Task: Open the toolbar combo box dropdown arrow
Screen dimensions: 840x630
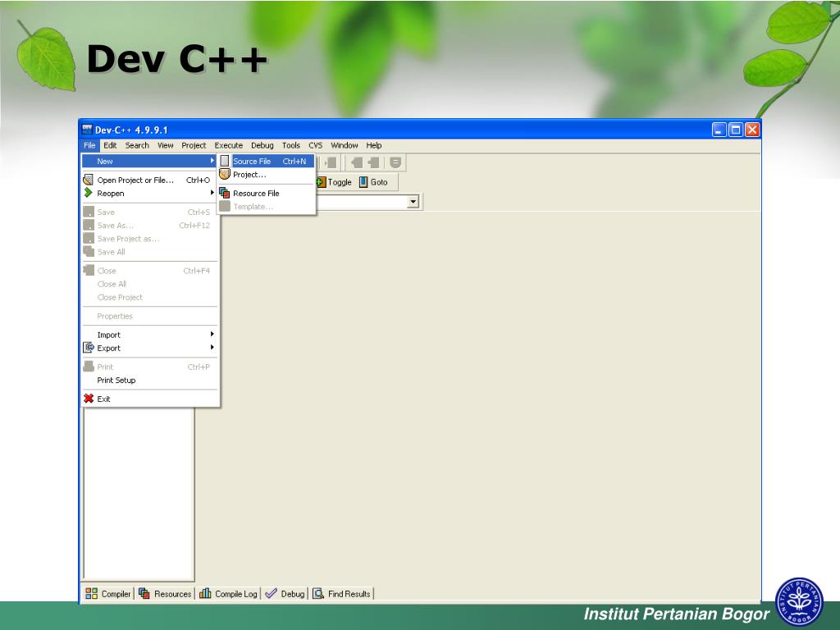Action: coord(413,202)
